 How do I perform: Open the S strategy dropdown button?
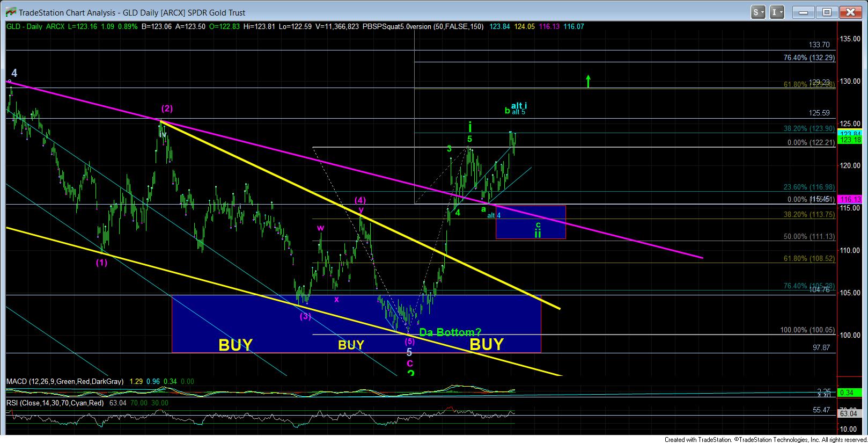pyautogui.click(x=758, y=12)
